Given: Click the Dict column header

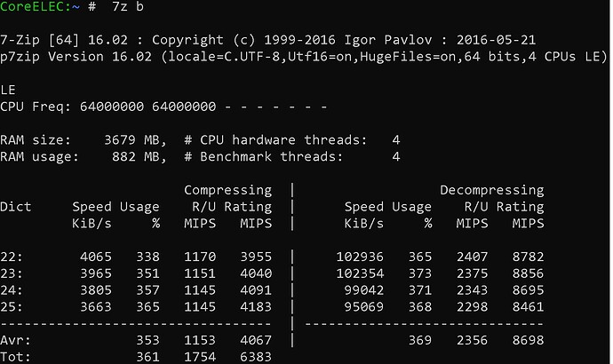Looking at the screenshot, I should 16,207.
